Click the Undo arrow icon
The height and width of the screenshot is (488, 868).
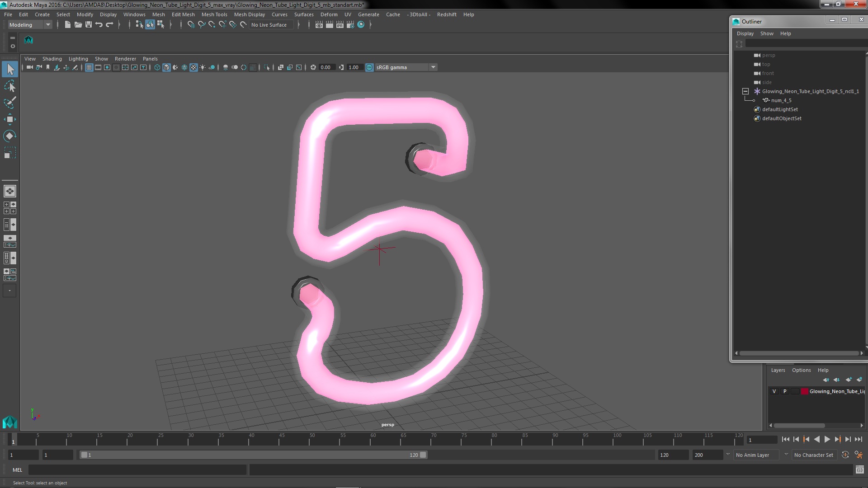[x=99, y=25]
